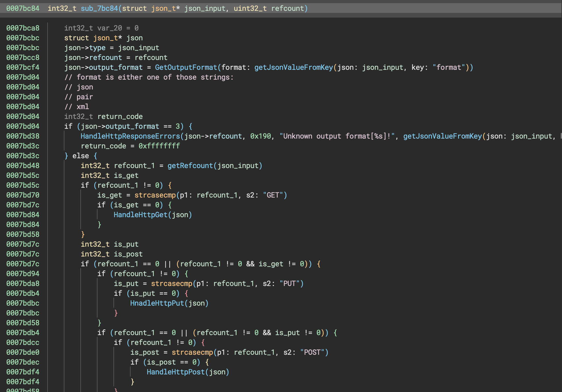Select the address 0007bca8 in gutter
Screen dimensions: 562x392
pos(23,28)
